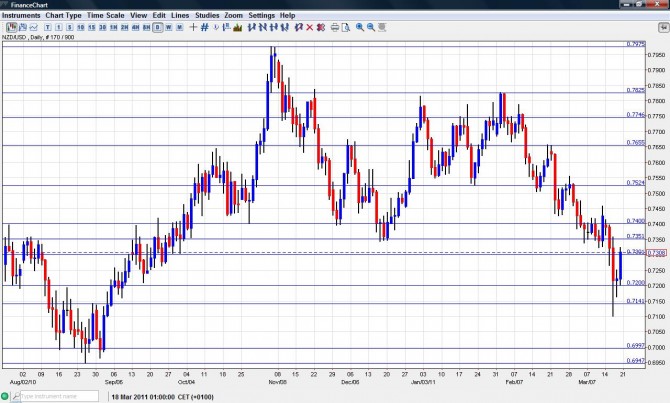
Task: Click the 0.7825 horizontal line label
Action: click(636, 90)
